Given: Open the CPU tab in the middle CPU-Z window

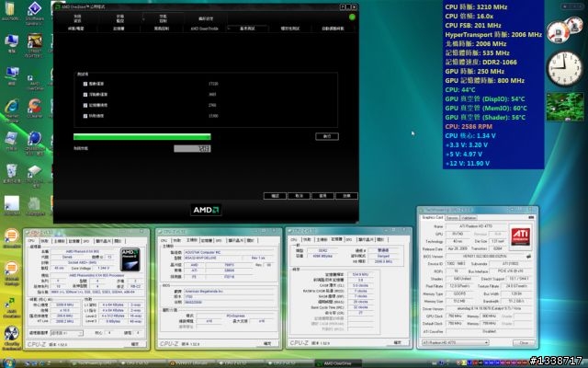Looking at the screenshot, I should [164, 240].
